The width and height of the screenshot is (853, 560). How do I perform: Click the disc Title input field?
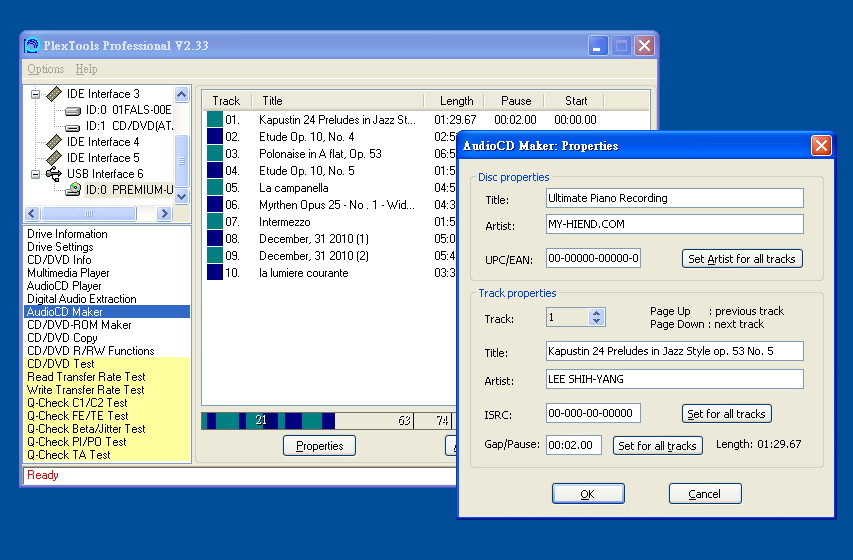point(675,198)
